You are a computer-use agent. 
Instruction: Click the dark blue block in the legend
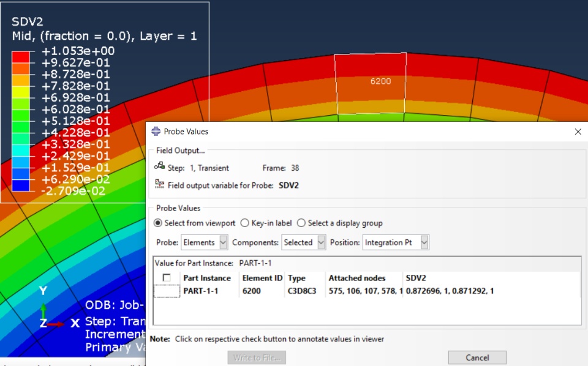tap(21, 185)
